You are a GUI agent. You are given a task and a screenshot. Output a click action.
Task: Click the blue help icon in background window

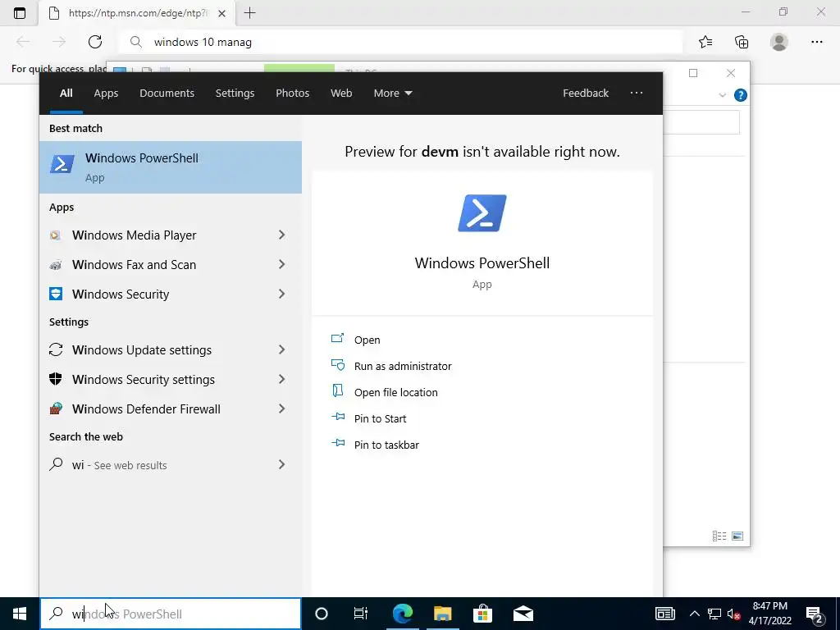[741, 95]
